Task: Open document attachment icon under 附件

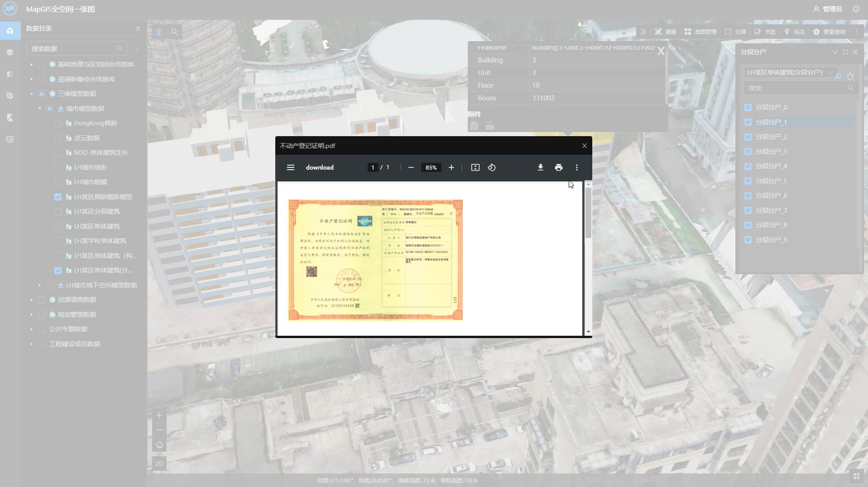Action: pyautogui.click(x=474, y=126)
